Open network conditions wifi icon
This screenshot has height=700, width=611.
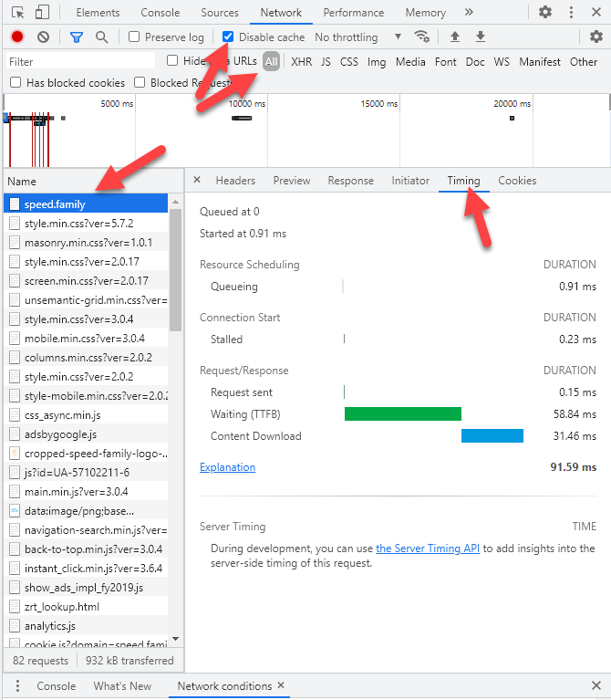[421, 37]
